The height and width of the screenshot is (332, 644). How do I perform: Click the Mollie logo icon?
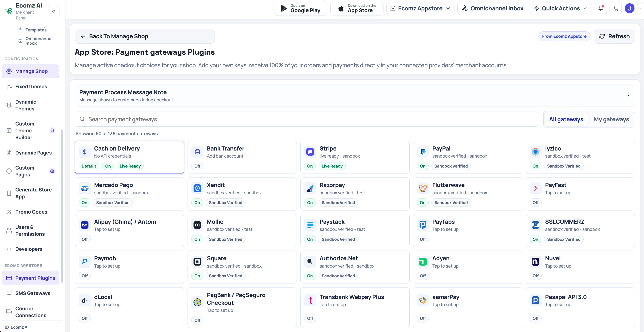[x=197, y=225]
